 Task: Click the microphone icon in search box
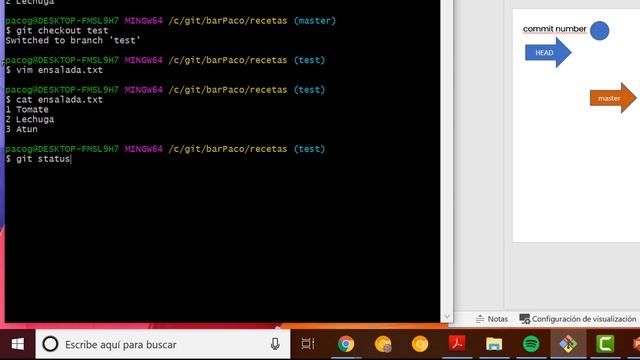pyautogui.click(x=275, y=344)
